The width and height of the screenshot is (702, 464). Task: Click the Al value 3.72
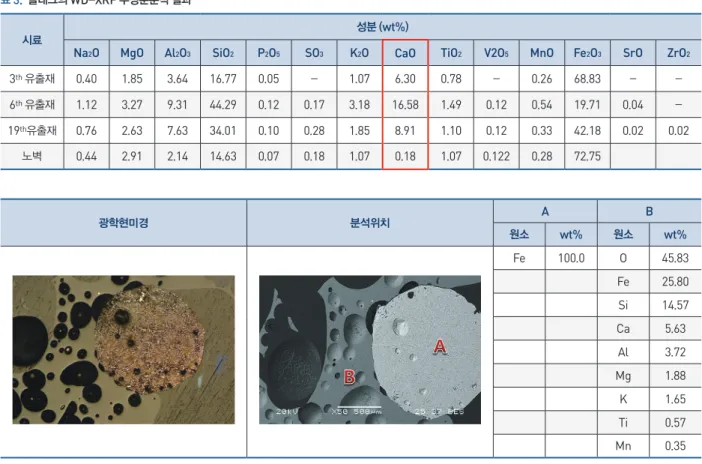coord(676,352)
